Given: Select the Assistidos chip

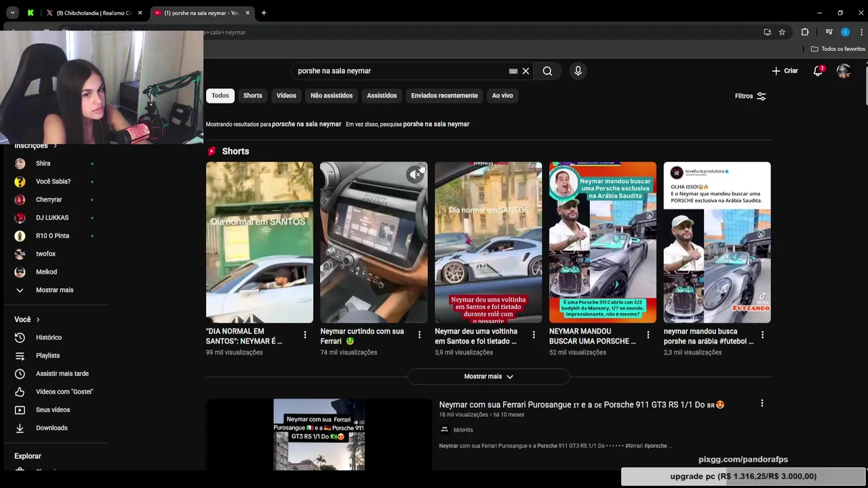Looking at the screenshot, I should 382,96.
